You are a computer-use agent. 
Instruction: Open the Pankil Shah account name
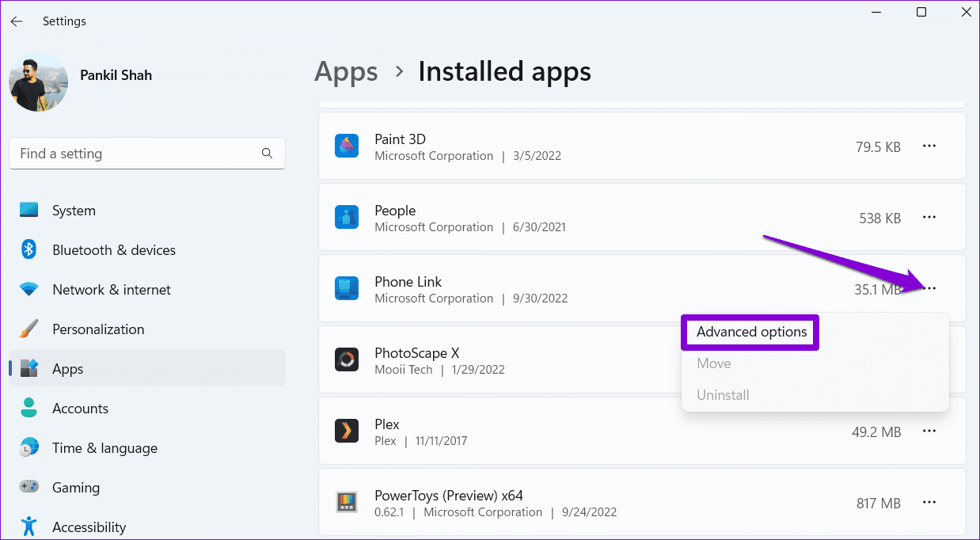(x=116, y=75)
